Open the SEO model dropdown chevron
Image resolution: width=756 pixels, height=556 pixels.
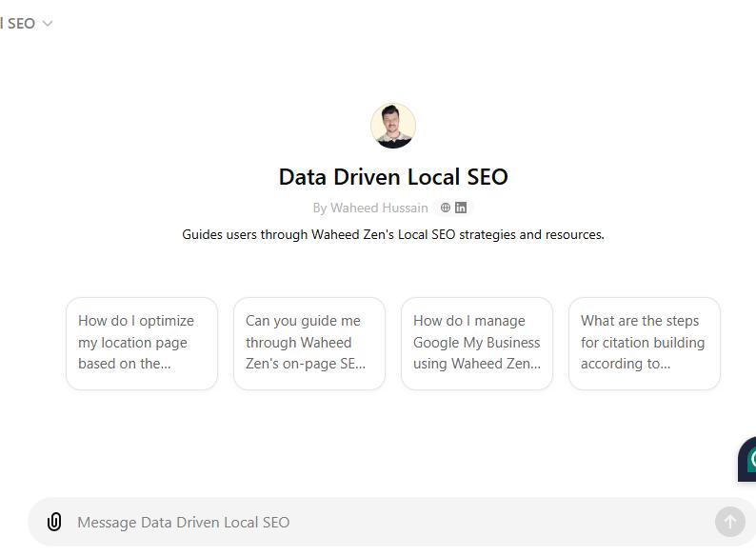[48, 23]
